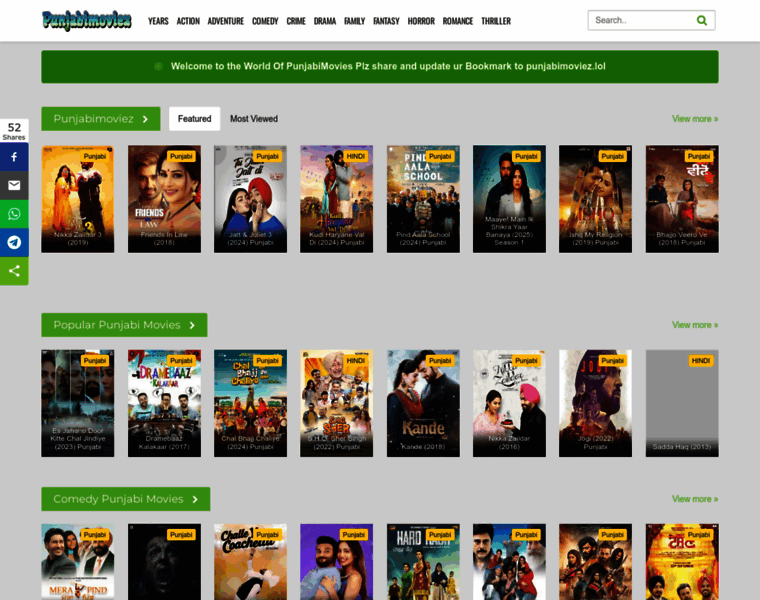The width and height of the screenshot is (760, 600).
Task: Click the green search magnifier icon
Action: 701,20
